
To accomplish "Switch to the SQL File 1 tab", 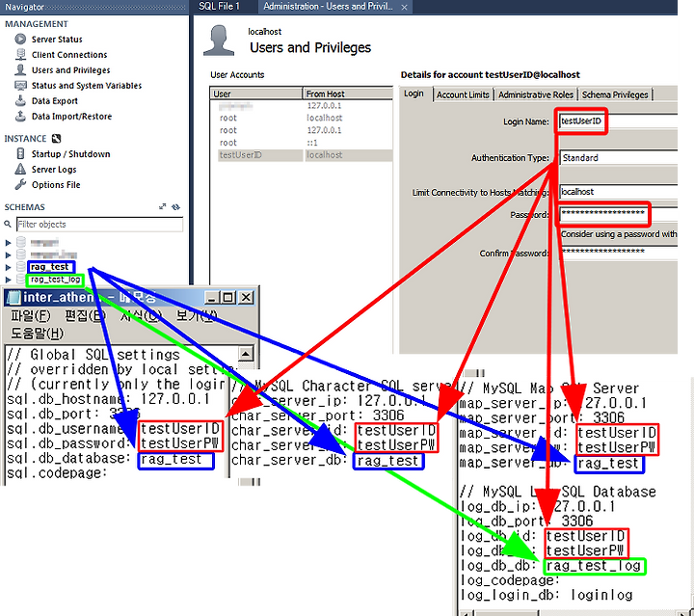I will (x=219, y=6).
